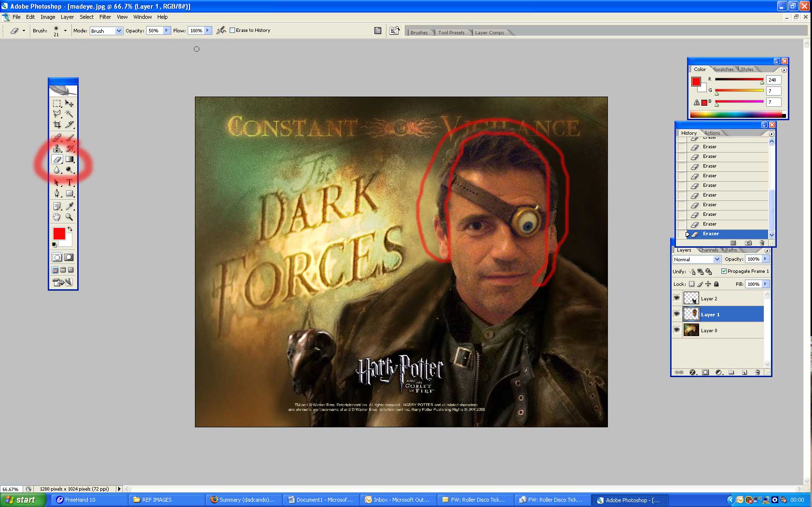Swap foreground and background colors
Screen dimensions: 812x507
(x=70, y=229)
